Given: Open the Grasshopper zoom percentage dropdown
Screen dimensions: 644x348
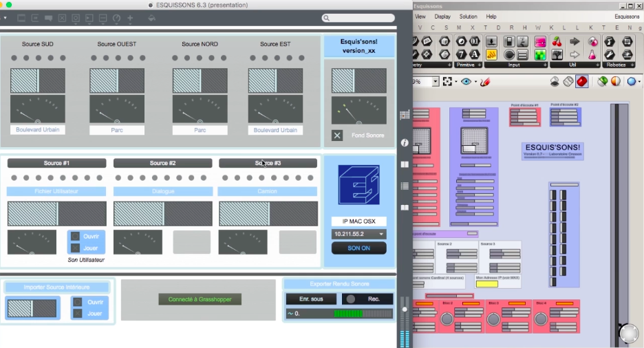Looking at the screenshot, I should coord(436,82).
